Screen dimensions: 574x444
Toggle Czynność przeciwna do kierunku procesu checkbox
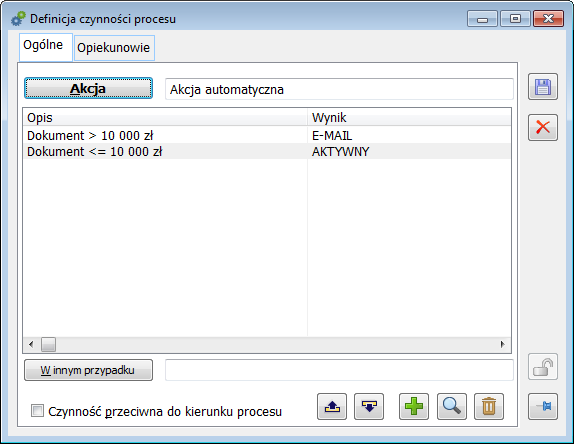(37, 411)
